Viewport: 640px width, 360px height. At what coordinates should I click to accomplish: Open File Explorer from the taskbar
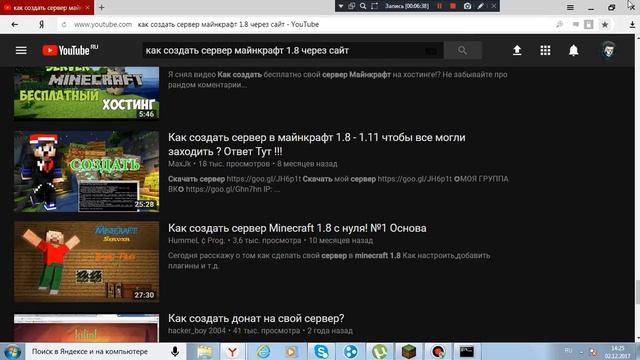204,351
